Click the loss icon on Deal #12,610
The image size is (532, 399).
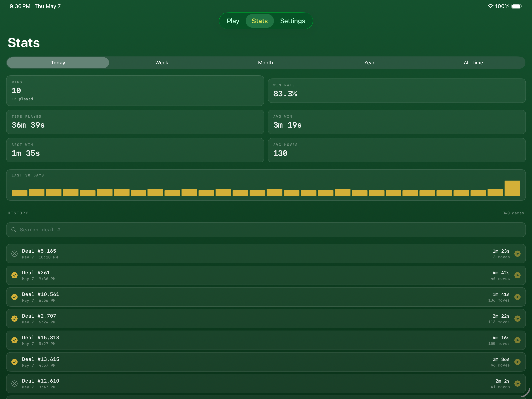point(14,383)
